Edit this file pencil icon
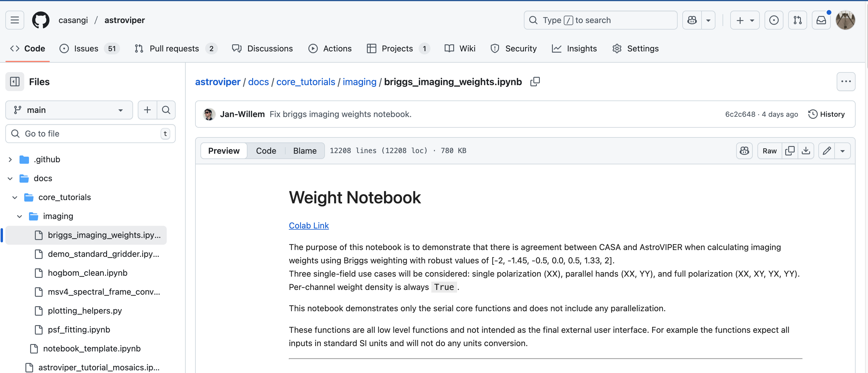The height and width of the screenshot is (373, 868). pyautogui.click(x=827, y=151)
